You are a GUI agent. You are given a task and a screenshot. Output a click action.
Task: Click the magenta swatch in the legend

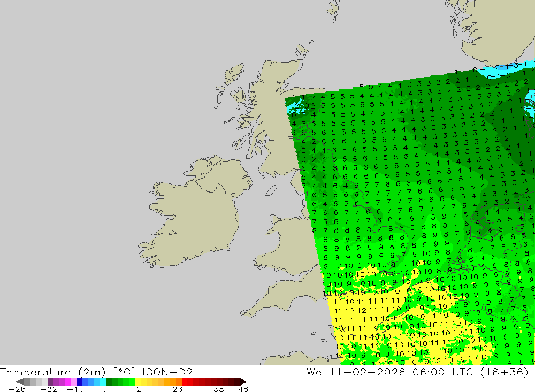point(67,381)
